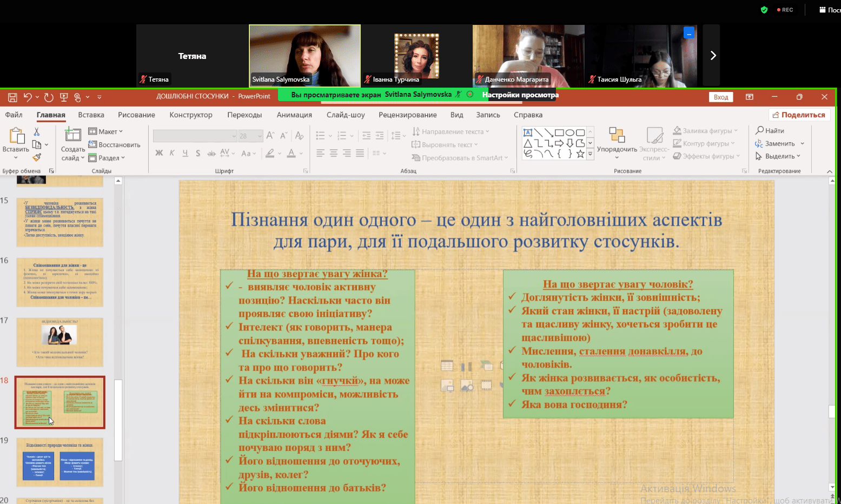Open the font name combo box

coord(195,136)
